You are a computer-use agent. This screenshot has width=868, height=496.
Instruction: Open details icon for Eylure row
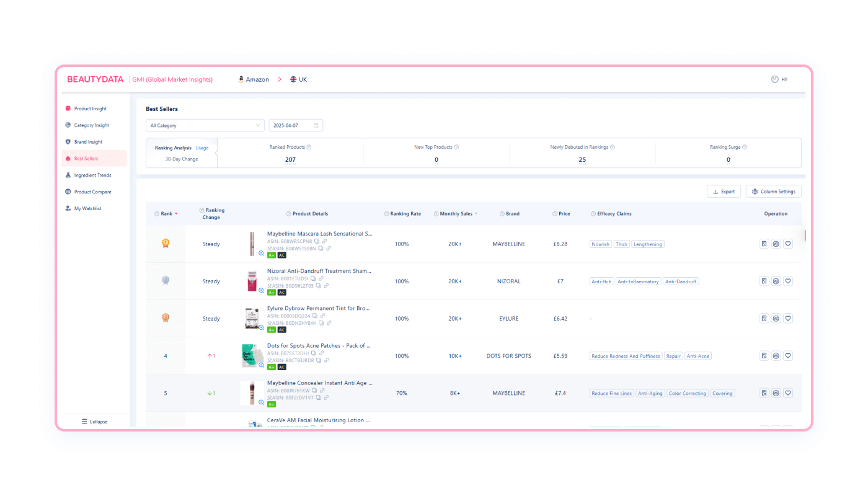point(764,318)
